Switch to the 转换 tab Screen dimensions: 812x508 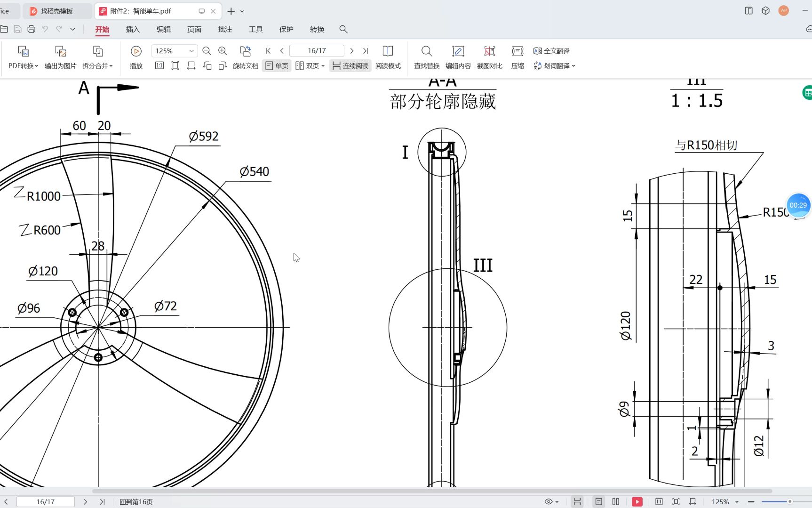(317, 29)
